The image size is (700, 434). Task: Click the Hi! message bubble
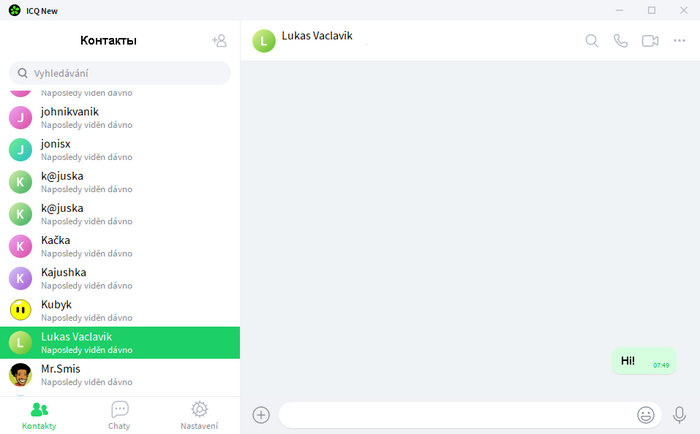(644, 361)
